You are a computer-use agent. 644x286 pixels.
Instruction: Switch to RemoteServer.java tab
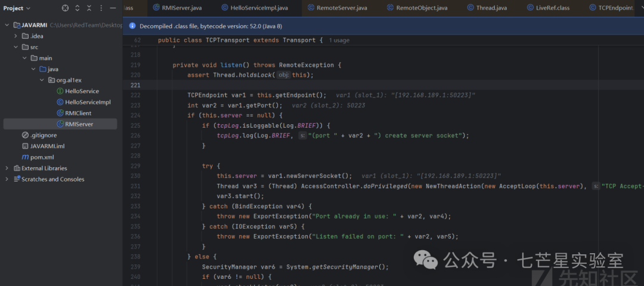pyautogui.click(x=337, y=8)
